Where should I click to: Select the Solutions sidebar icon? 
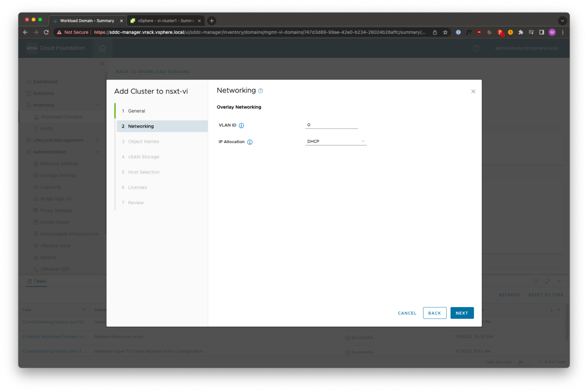(29, 93)
